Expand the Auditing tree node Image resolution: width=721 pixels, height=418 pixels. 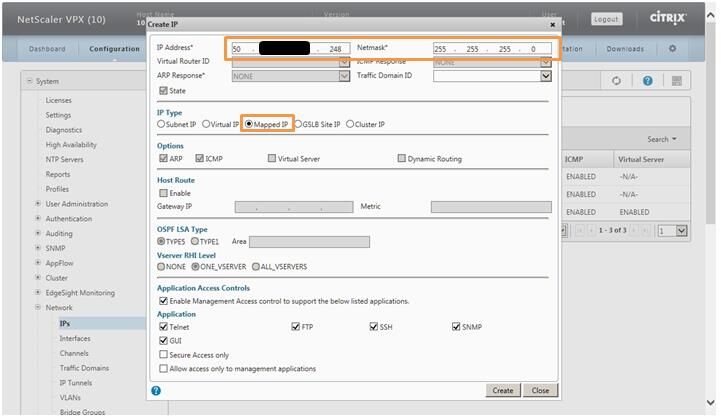pyautogui.click(x=38, y=233)
